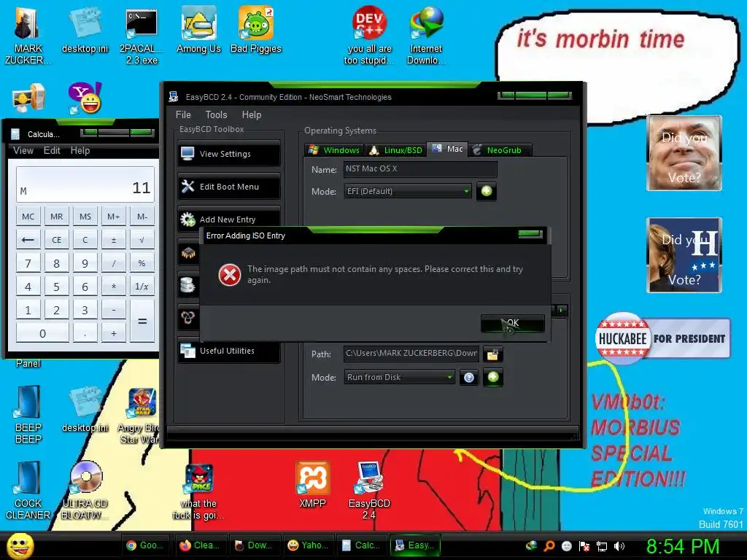Select the DEV C++ desktop icon
Screen dimensions: 747x560
pos(369,36)
